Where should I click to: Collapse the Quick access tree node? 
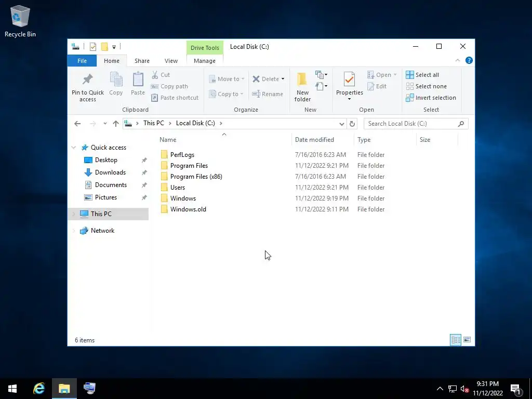(x=74, y=147)
